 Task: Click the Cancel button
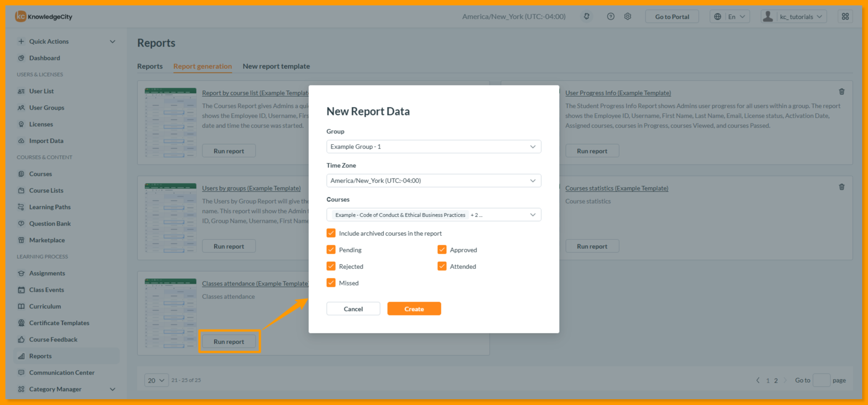[x=353, y=309]
